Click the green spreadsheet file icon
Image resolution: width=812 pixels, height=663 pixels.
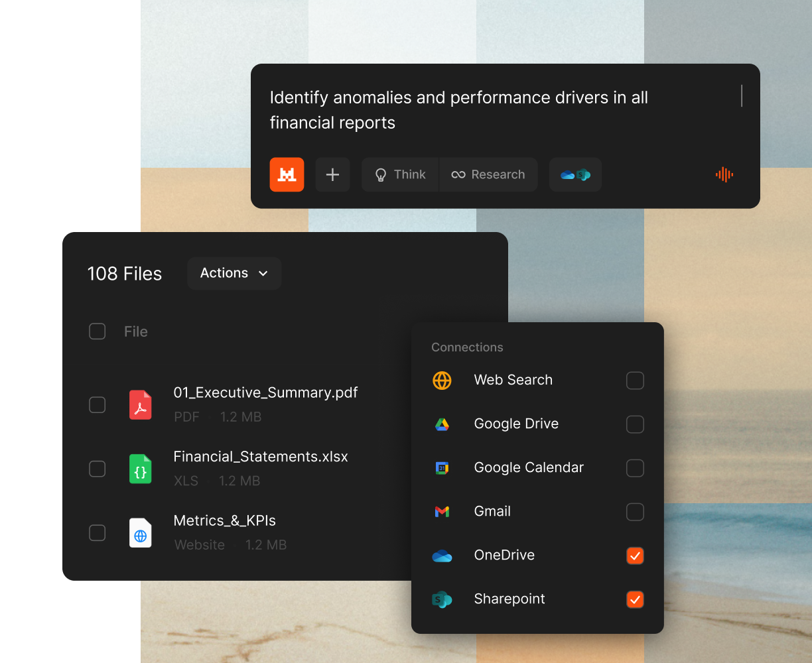pos(140,469)
